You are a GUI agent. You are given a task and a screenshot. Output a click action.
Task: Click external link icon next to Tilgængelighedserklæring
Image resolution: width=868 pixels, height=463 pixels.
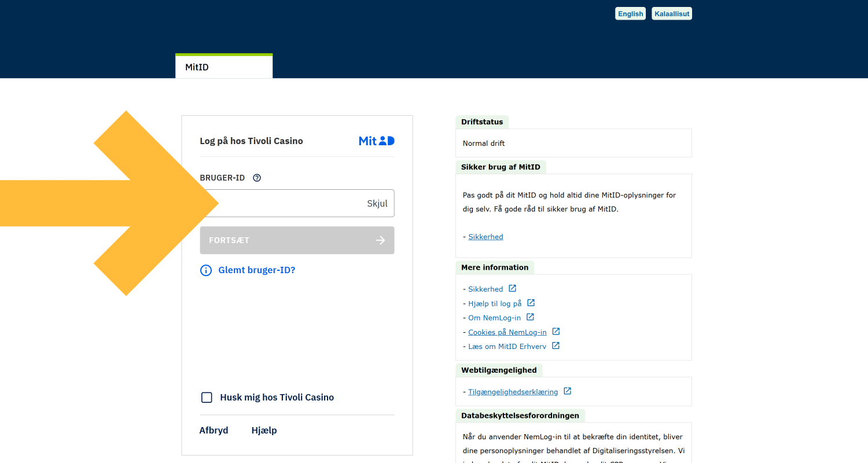(x=568, y=391)
